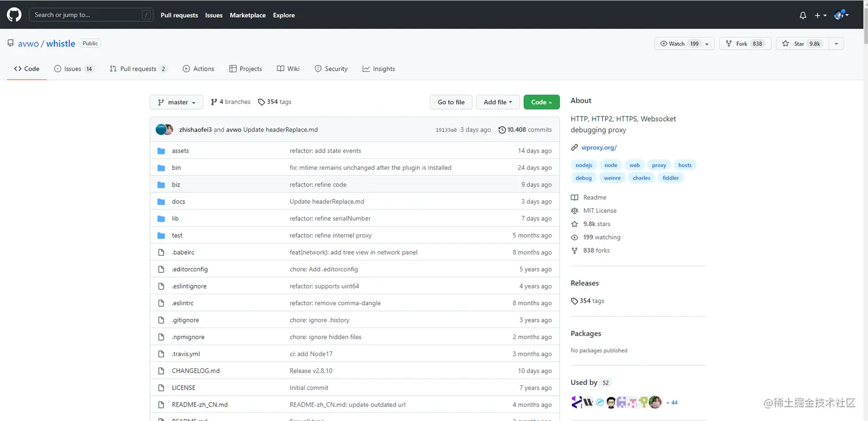Go to Marketplace

(247, 15)
